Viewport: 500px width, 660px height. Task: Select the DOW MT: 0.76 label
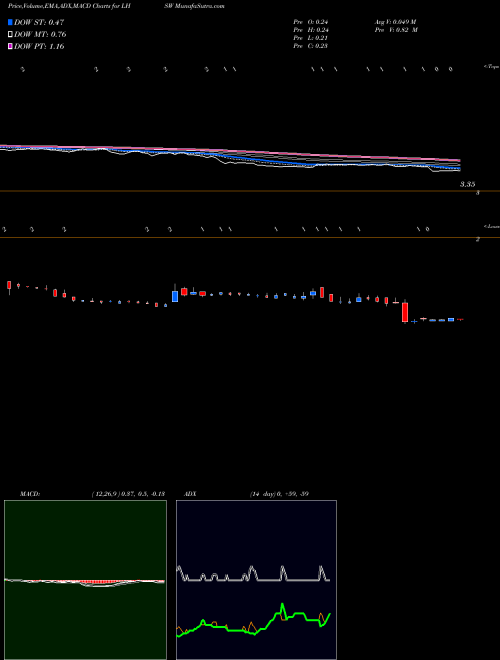40,35
